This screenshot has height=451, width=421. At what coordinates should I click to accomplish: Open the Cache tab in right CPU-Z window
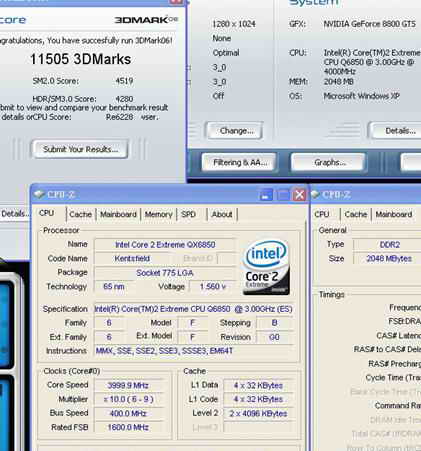click(x=356, y=214)
